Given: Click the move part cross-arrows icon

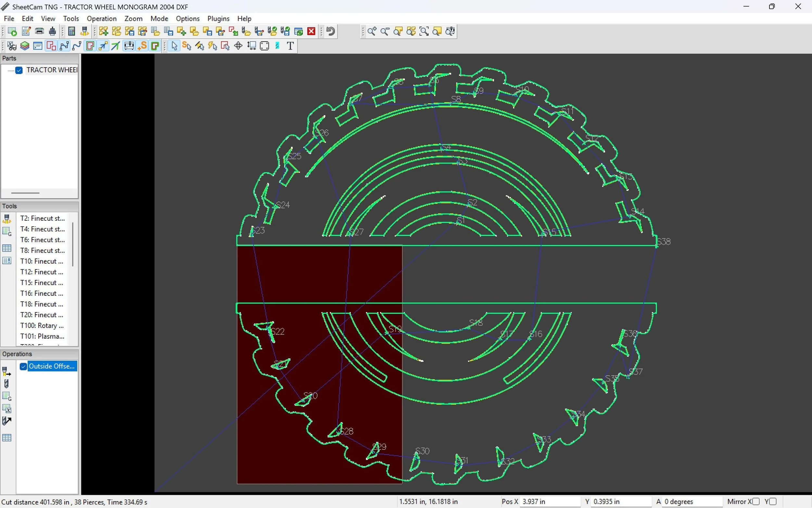Looking at the screenshot, I should point(238,46).
